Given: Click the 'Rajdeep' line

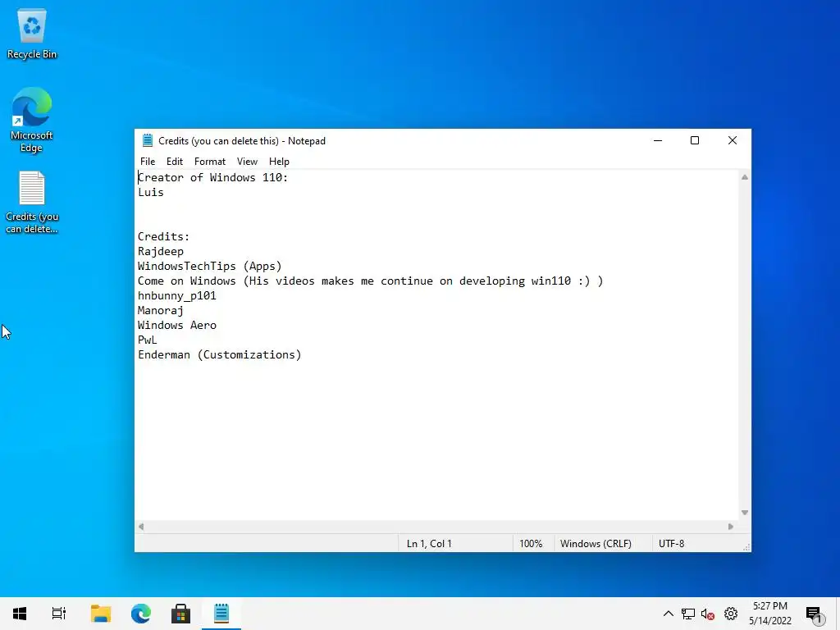Looking at the screenshot, I should coord(161,251).
